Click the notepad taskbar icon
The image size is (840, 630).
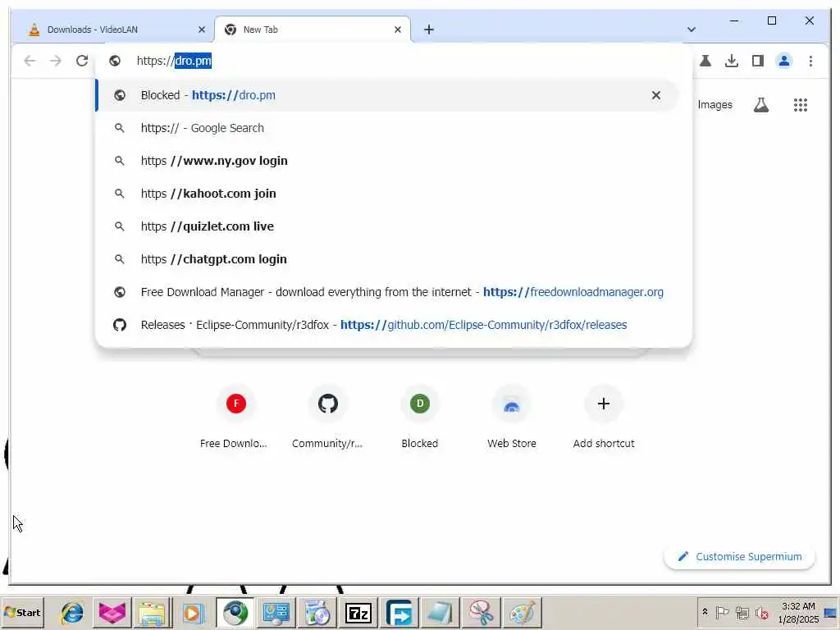coord(440,612)
